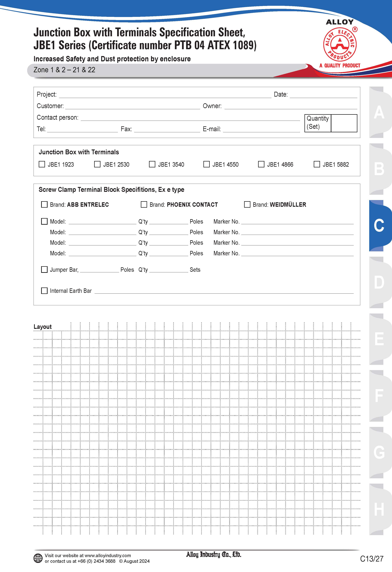Tick the Internal Earth Bar checkbox
The width and height of the screenshot is (392, 572).
(x=44, y=291)
